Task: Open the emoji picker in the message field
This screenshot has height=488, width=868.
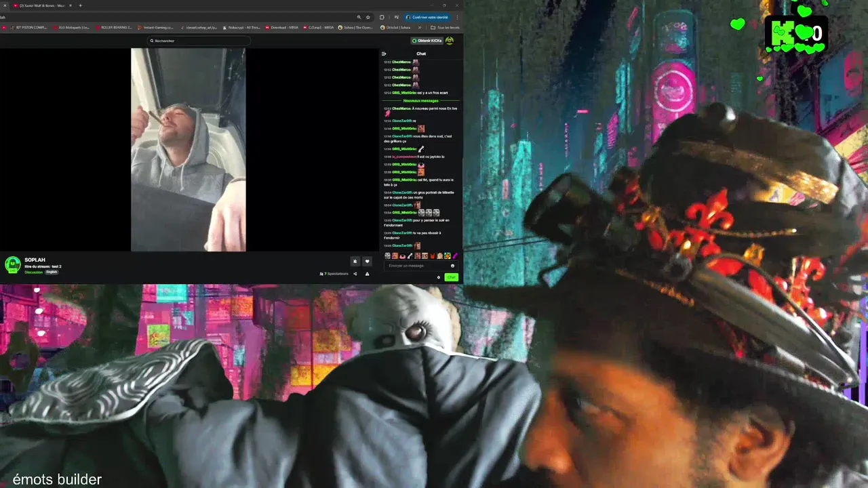Action: click(x=452, y=266)
